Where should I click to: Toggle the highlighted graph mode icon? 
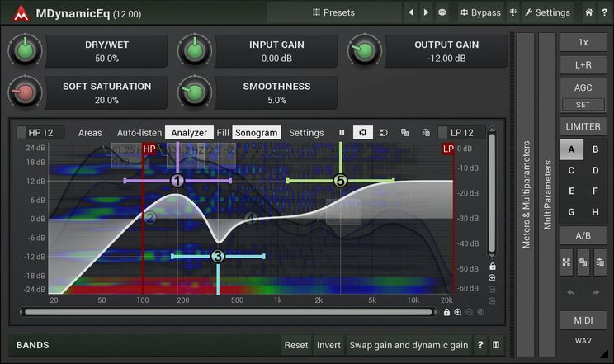362,133
